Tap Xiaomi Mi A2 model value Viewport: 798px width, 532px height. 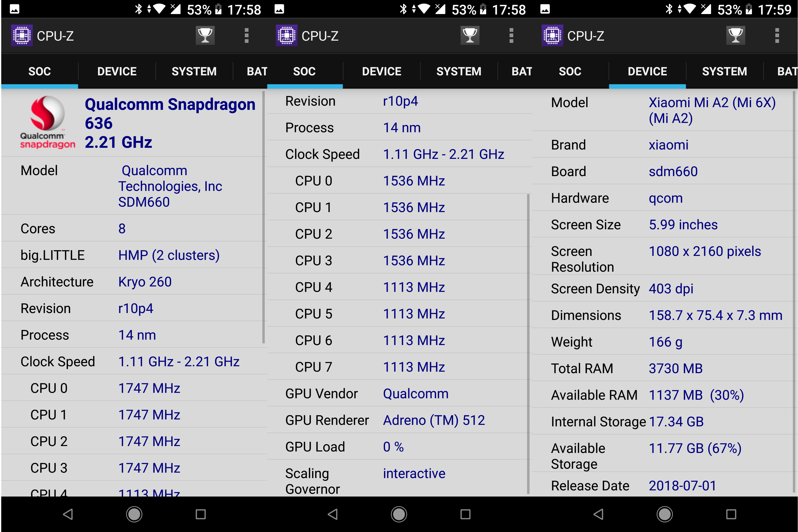[712, 111]
